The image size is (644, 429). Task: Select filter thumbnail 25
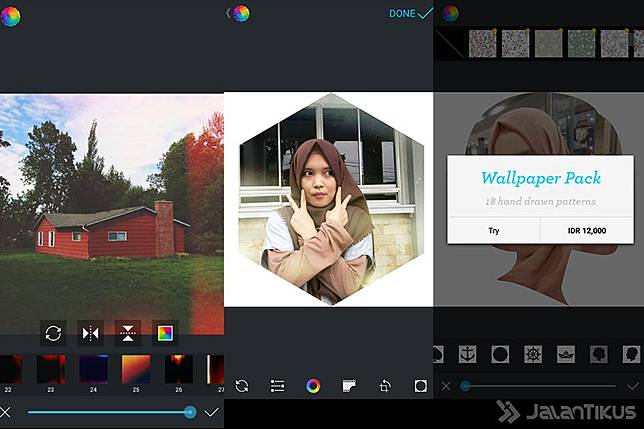[x=136, y=369]
